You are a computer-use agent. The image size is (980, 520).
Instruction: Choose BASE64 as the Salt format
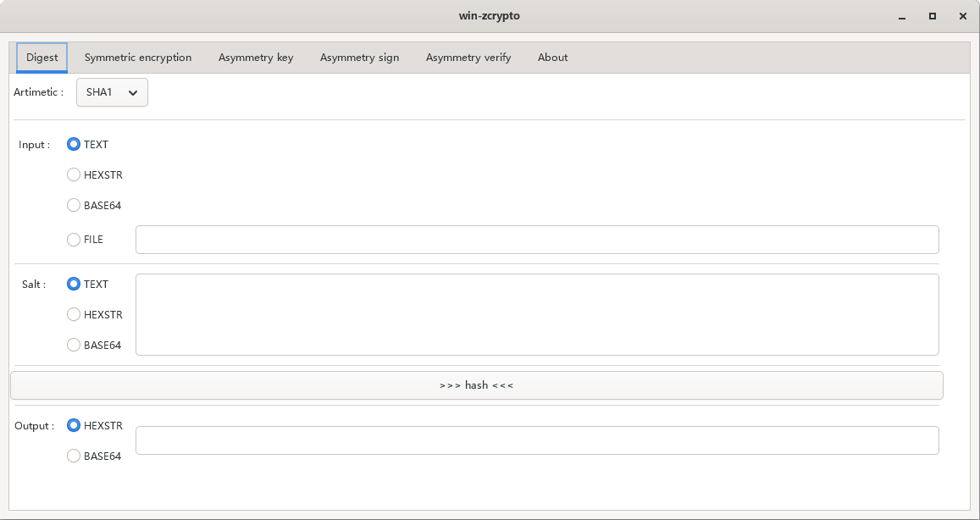94,345
